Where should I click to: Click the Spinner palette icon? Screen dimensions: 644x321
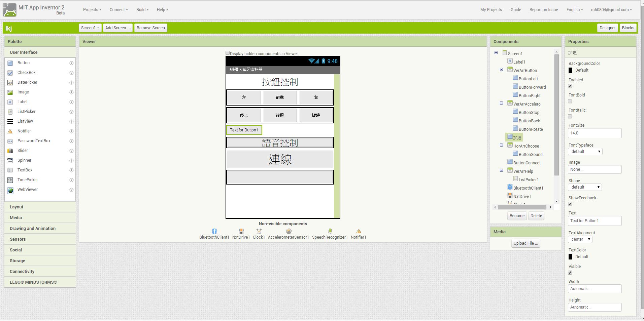[x=10, y=161]
